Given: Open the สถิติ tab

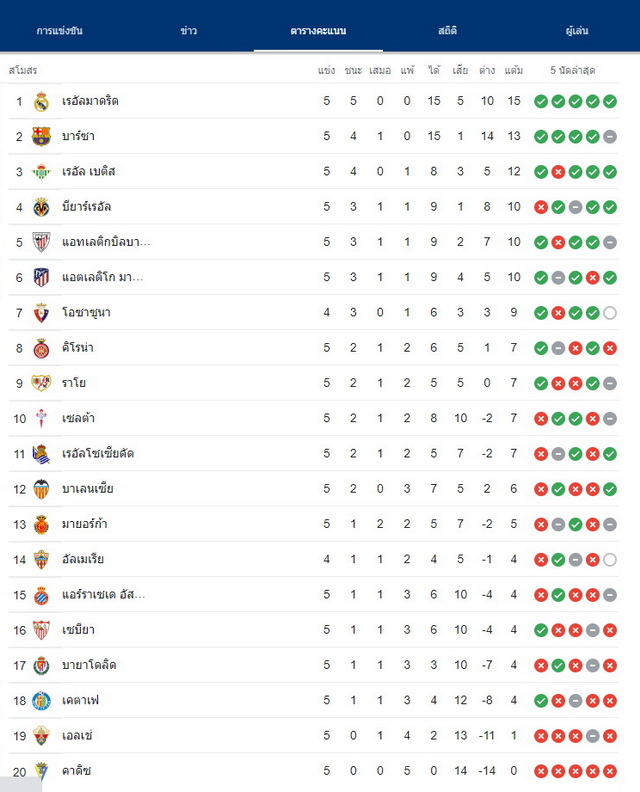Looking at the screenshot, I should point(447,30).
